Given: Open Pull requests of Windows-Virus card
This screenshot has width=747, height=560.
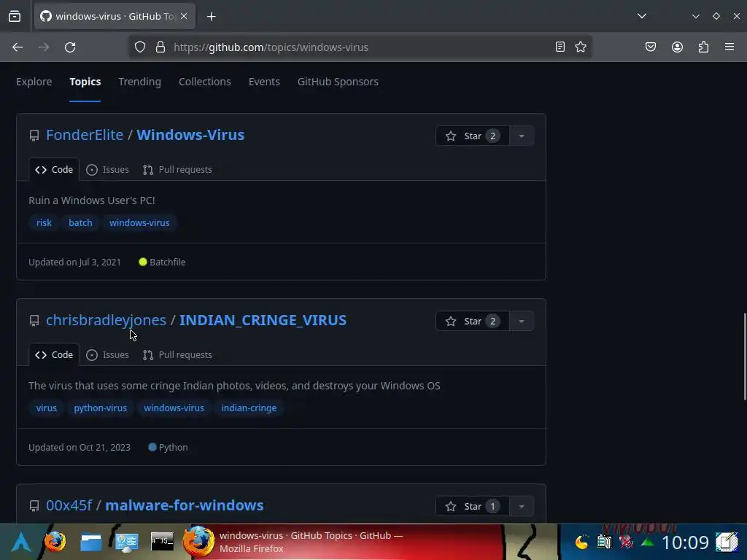Looking at the screenshot, I should tap(177, 169).
